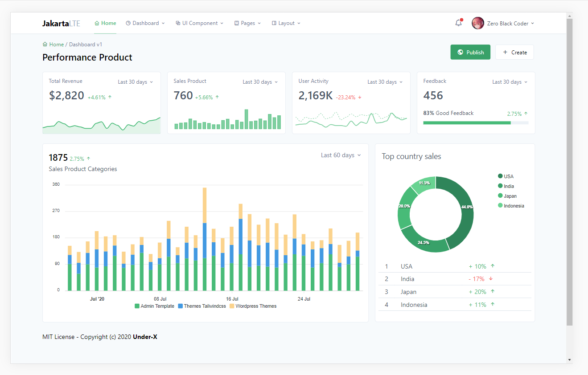The image size is (588, 375).
Task: Click the Create button
Action: point(514,52)
